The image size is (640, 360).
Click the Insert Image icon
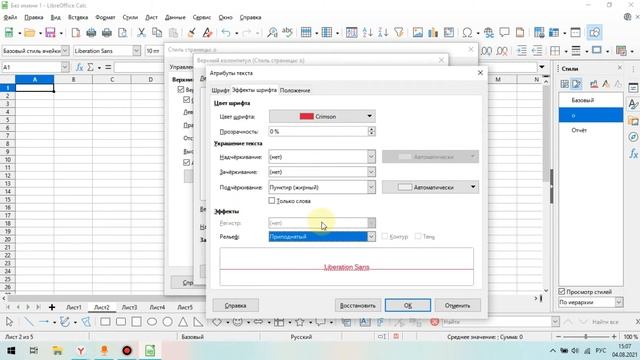(418, 33)
